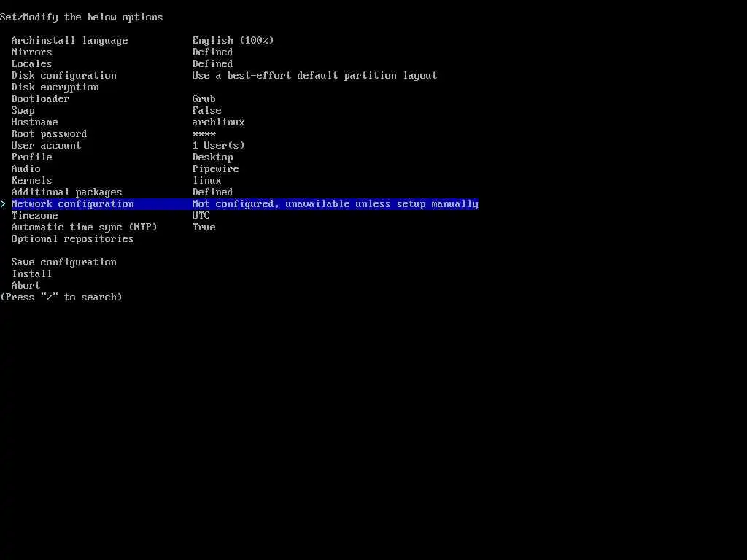The height and width of the screenshot is (560, 747).
Task: Click the 'Desktop' profile value
Action: pos(212,157)
